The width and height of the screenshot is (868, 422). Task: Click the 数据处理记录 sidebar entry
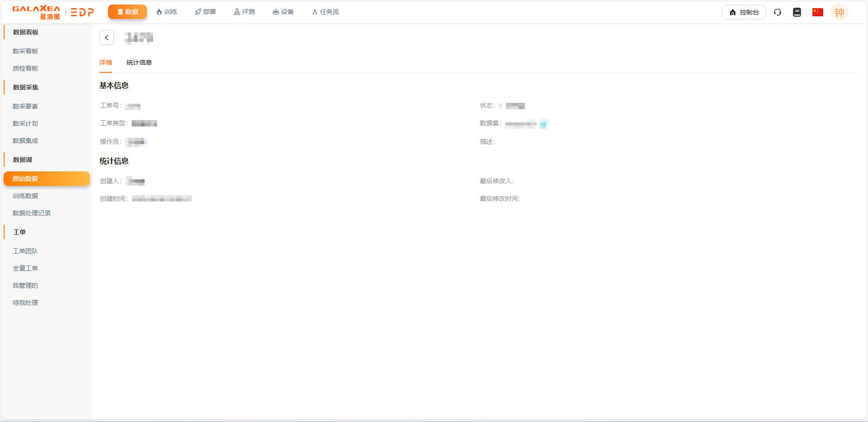(31, 213)
